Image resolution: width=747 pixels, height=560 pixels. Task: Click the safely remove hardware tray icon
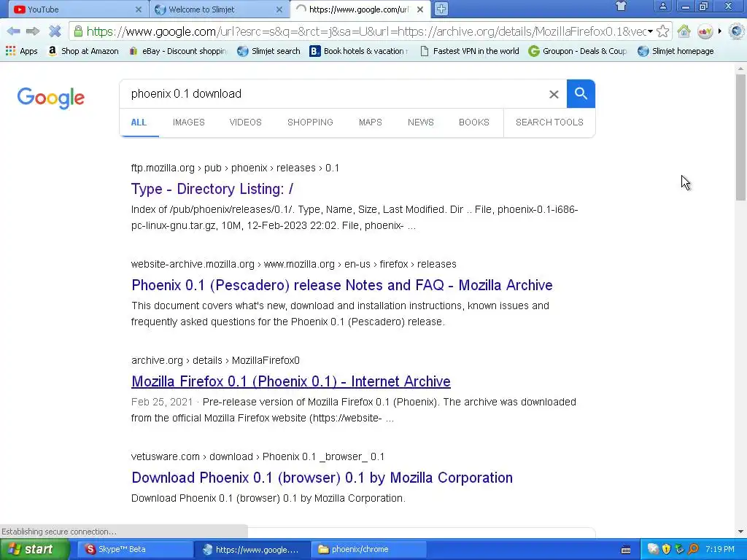[679, 550]
